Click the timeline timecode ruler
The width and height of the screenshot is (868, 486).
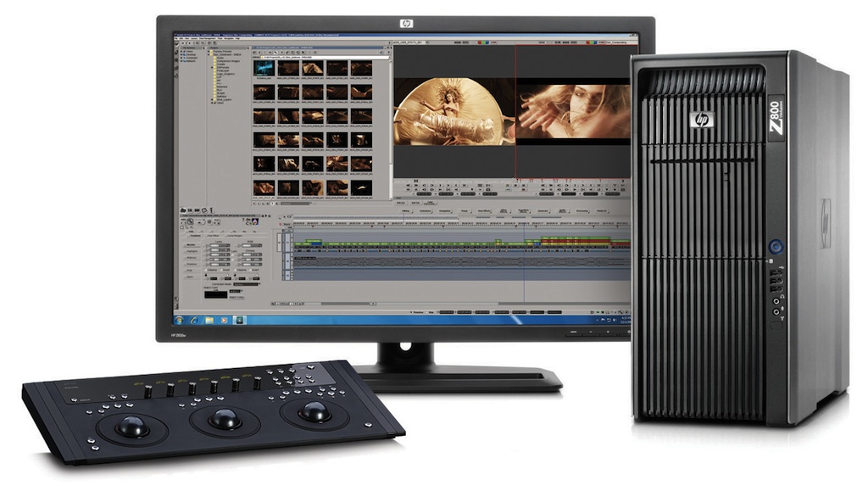point(462,224)
